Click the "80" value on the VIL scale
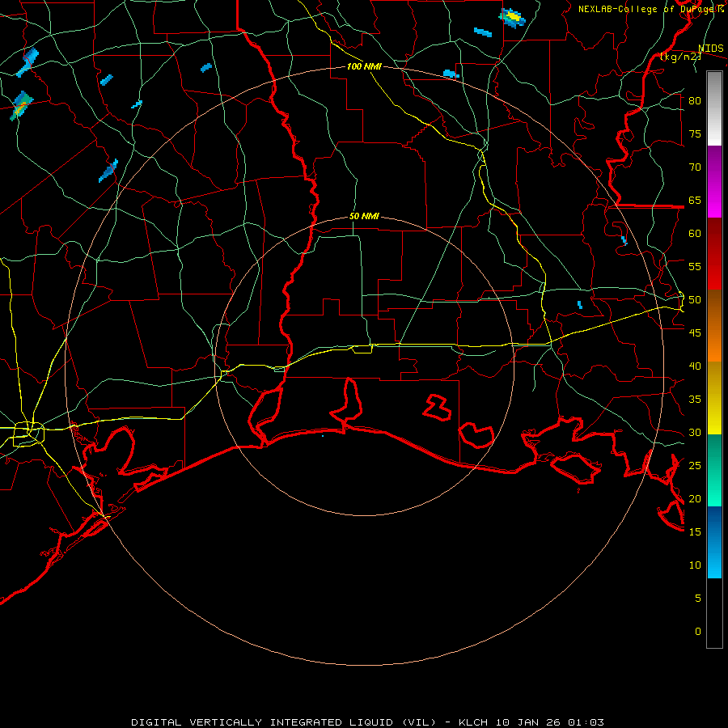The image size is (728, 728). tap(695, 101)
